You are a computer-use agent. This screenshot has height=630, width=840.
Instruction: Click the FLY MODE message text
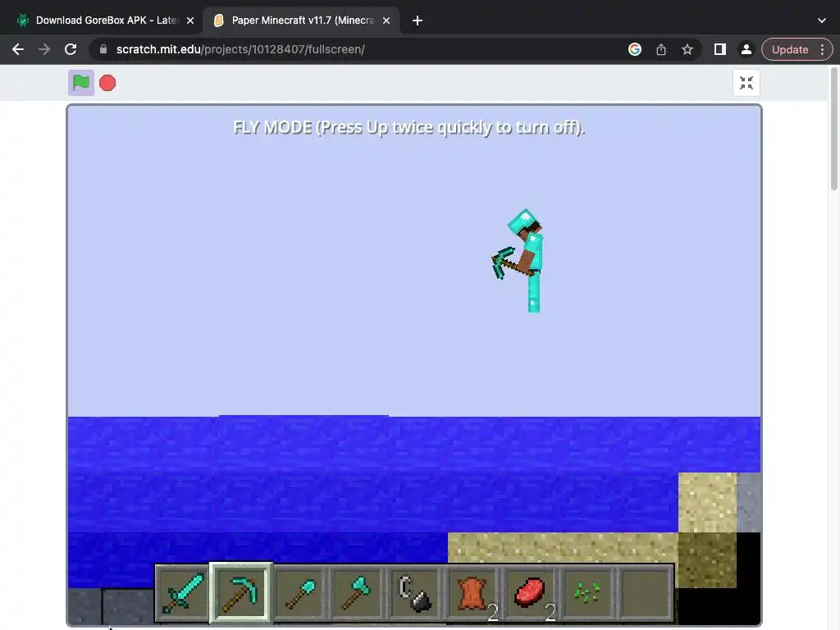click(x=409, y=127)
